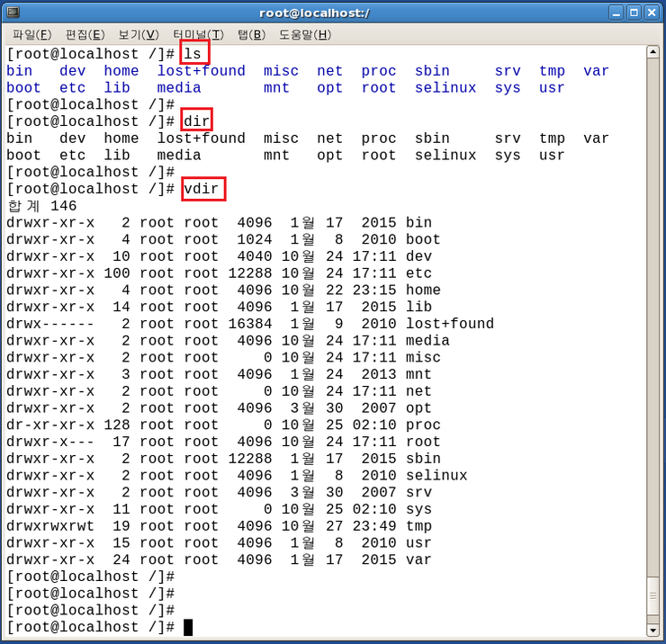
Task: Click the vertical scrollbar thumb
Action: [652, 595]
